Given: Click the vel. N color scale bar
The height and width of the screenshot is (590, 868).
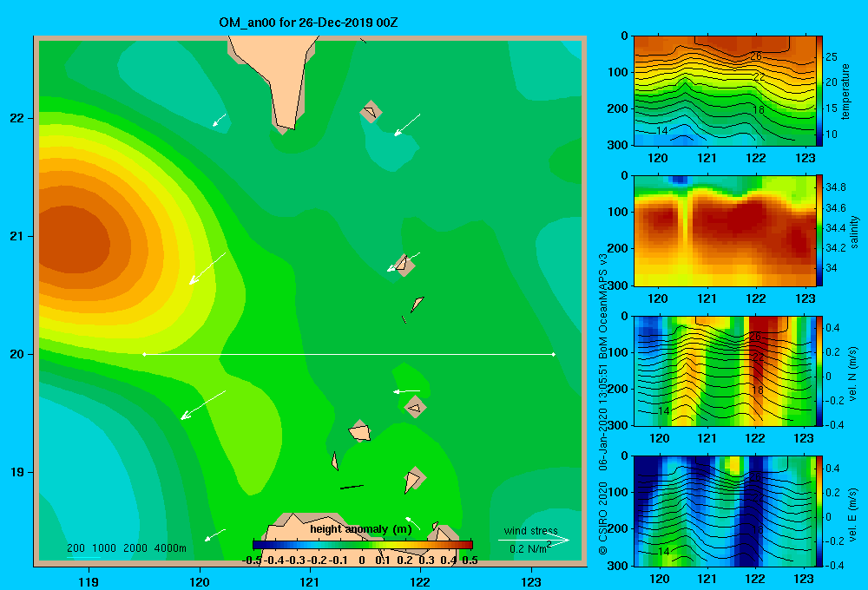Looking at the screenshot, I should click(819, 370).
